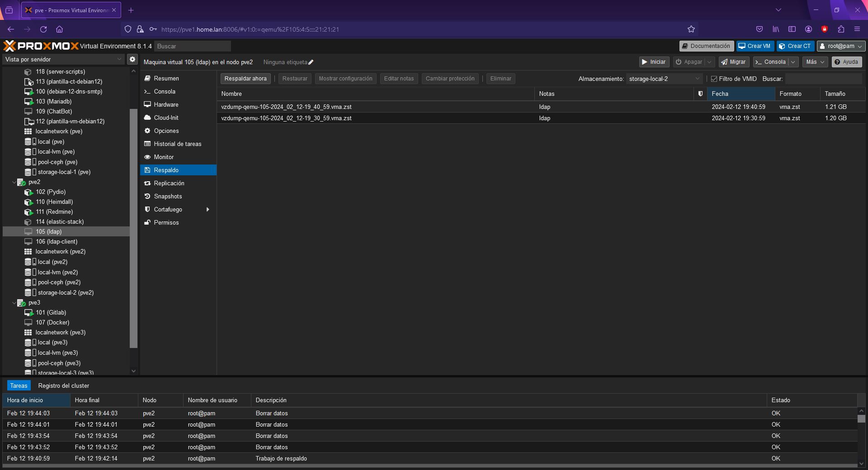This screenshot has height=470, width=868.
Task: Bookmark this page with the star icon
Action: [x=691, y=29]
